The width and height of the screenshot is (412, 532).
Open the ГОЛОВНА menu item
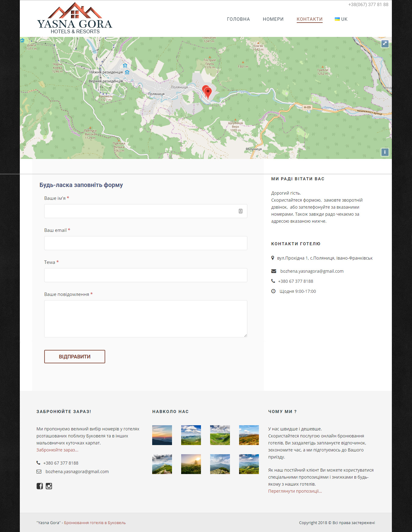[238, 19]
